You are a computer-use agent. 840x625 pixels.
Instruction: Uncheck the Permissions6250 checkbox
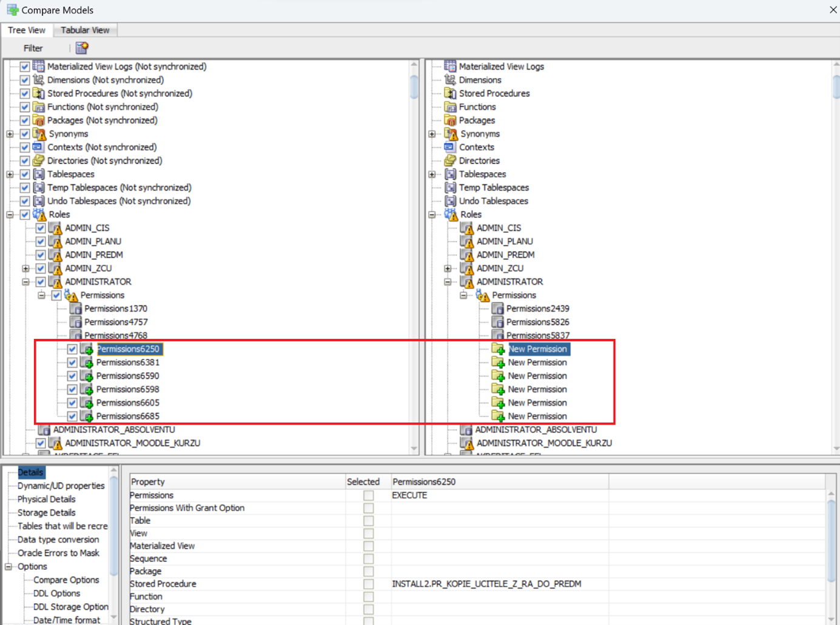pos(72,349)
